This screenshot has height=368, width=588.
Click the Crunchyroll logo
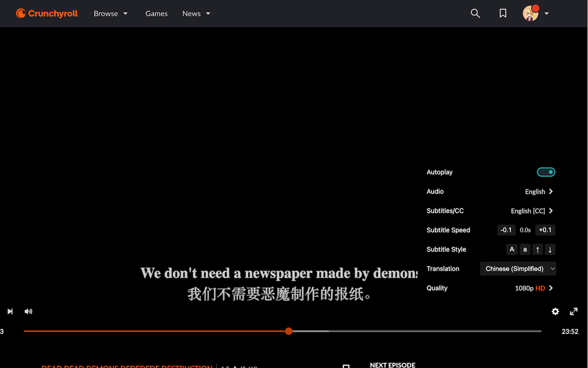[46, 13]
